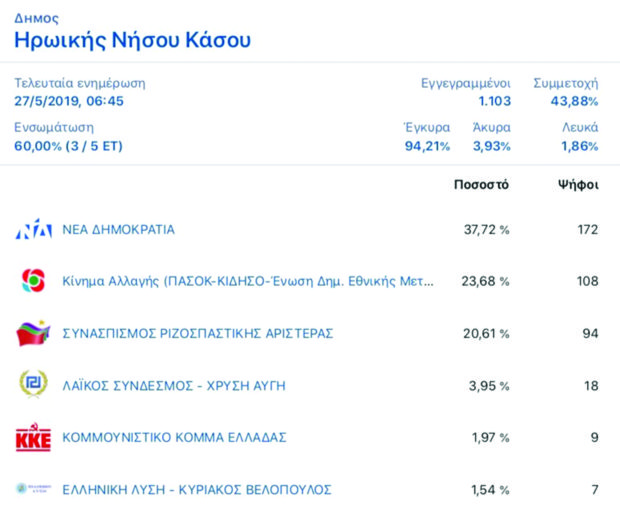Sort by the Ψήφοι column header

pyautogui.click(x=577, y=185)
